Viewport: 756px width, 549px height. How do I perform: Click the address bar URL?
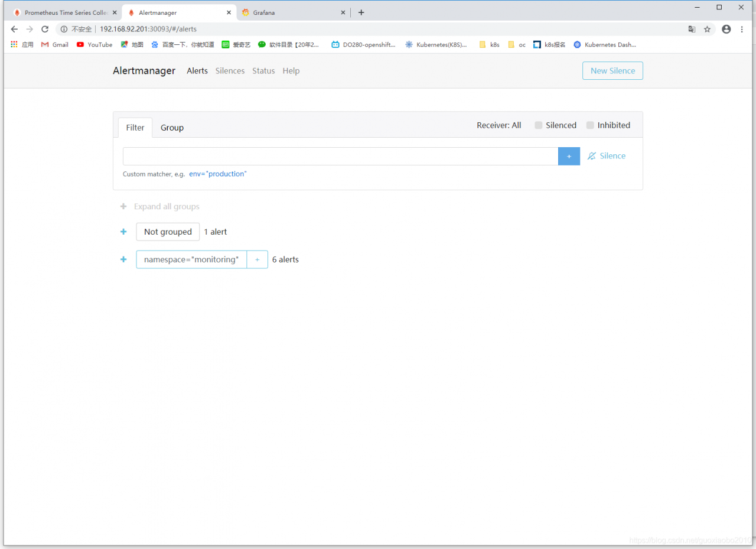(148, 29)
